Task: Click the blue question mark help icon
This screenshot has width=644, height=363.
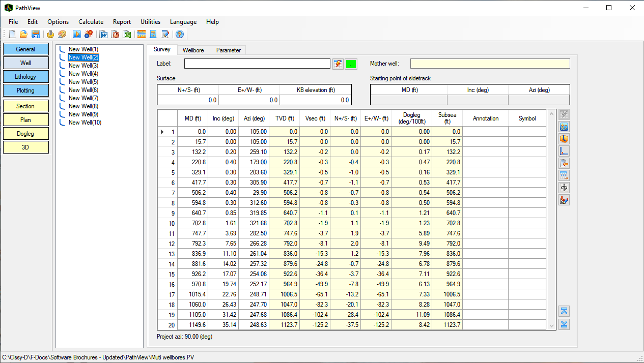Action: [179, 35]
